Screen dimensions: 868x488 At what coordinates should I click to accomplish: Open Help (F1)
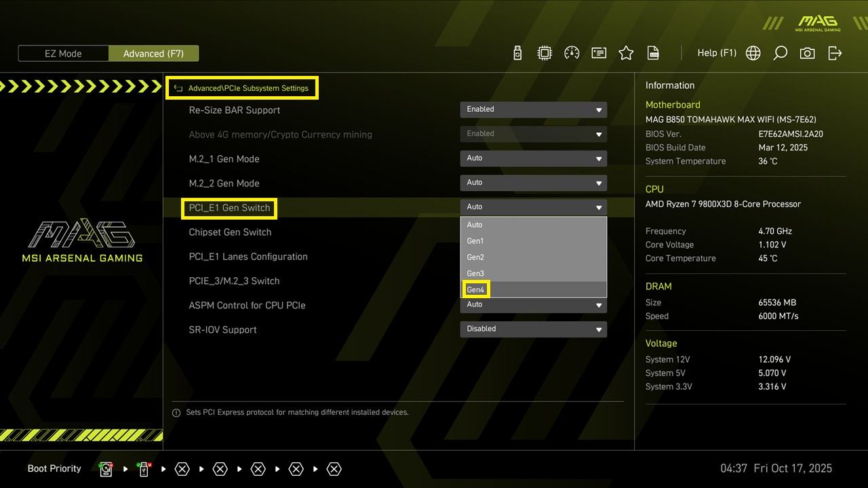(x=717, y=53)
